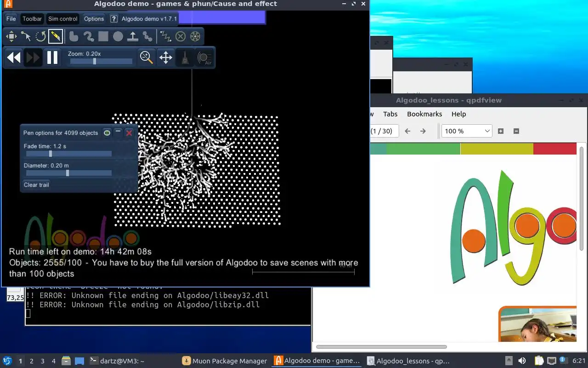588x368 pixels.
Task: Open the Help menu in qpdfview
Action: (458, 114)
